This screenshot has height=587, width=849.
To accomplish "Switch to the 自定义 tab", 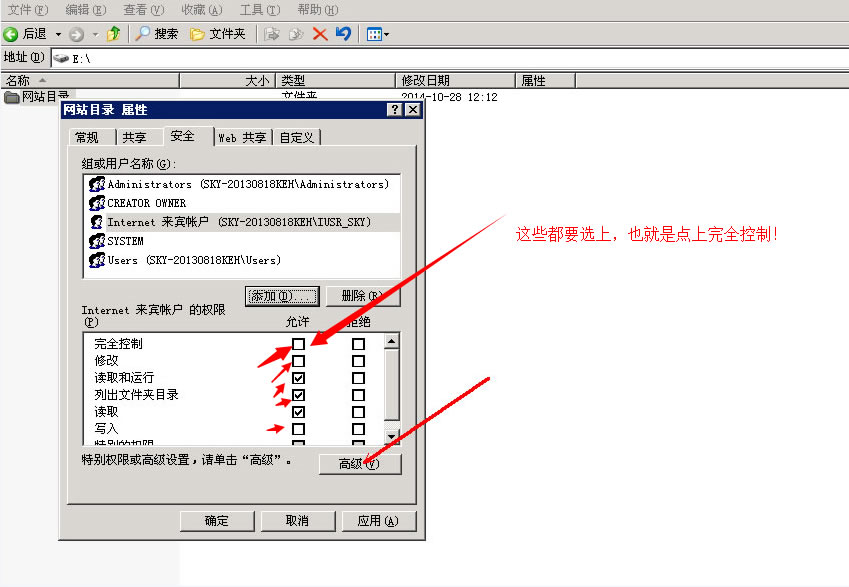I will 297,138.
